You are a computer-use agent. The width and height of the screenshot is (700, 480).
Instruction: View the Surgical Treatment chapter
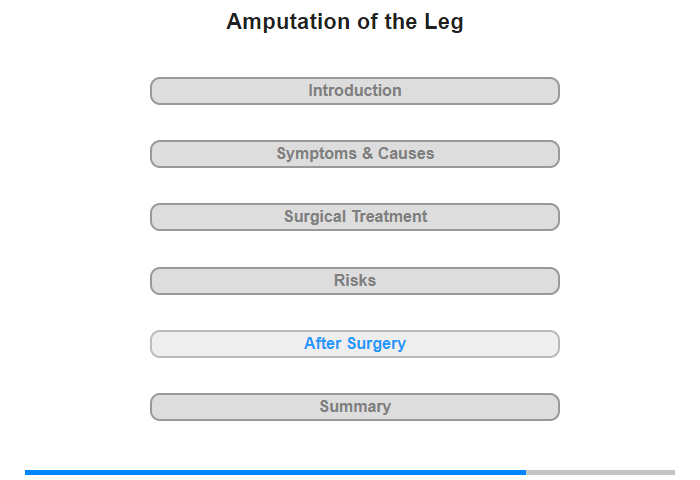pyautogui.click(x=355, y=217)
